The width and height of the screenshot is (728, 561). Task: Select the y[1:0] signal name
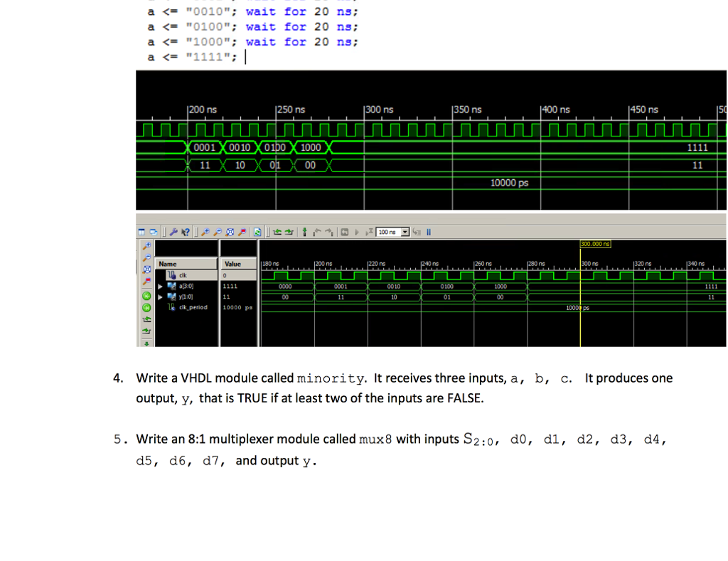coord(186,296)
